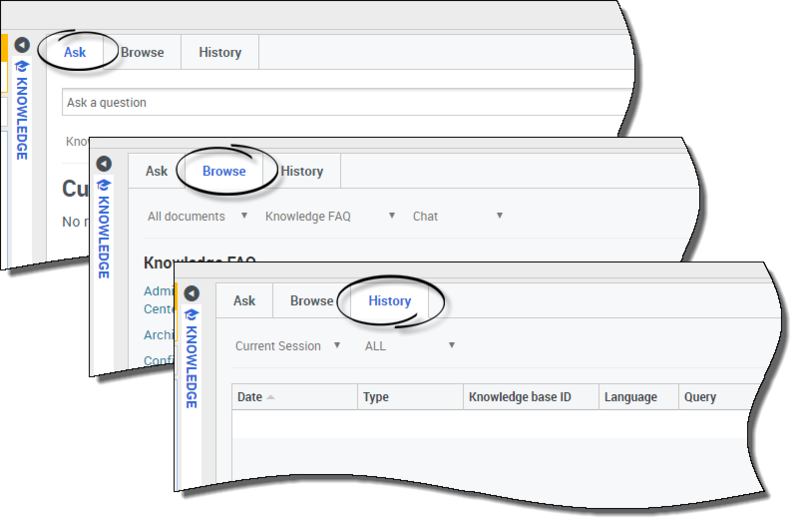Viewport: 800px width, 521px height.
Task: Click the Ask a question input field
Action: [x=347, y=102]
